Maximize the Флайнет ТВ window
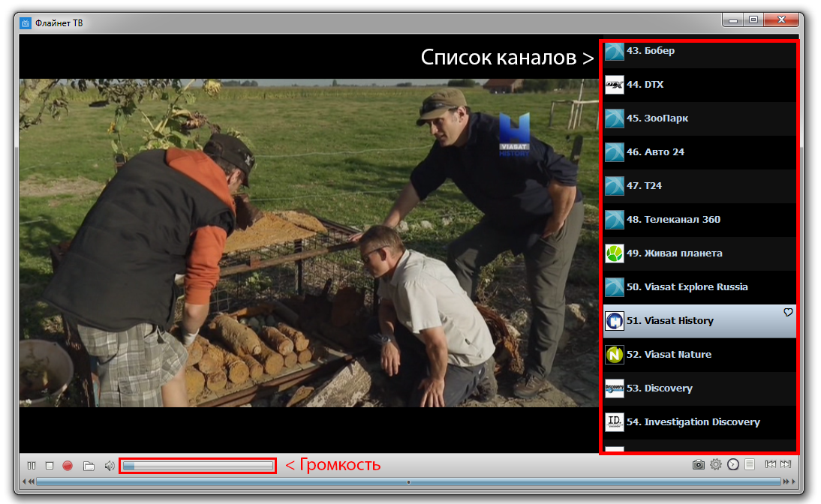821x504 pixels. (x=753, y=20)
